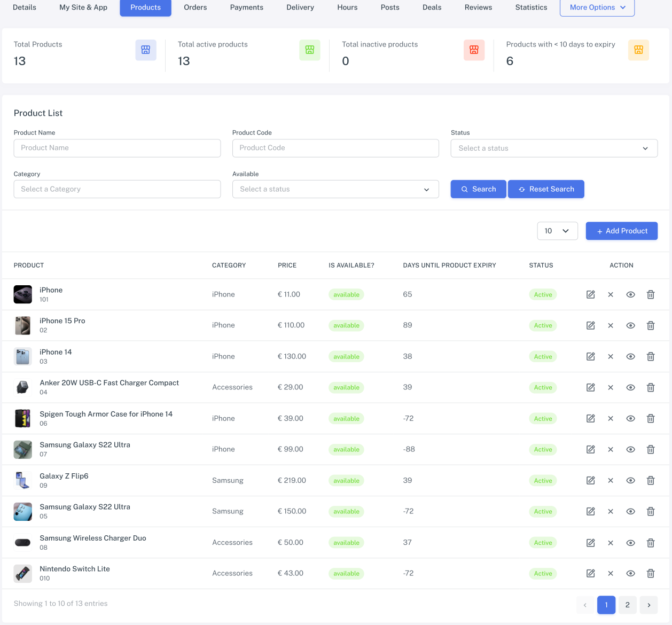View the Anker 20W USB-C charger details
This screenshot has height=625, width=672.
point(630,387)
